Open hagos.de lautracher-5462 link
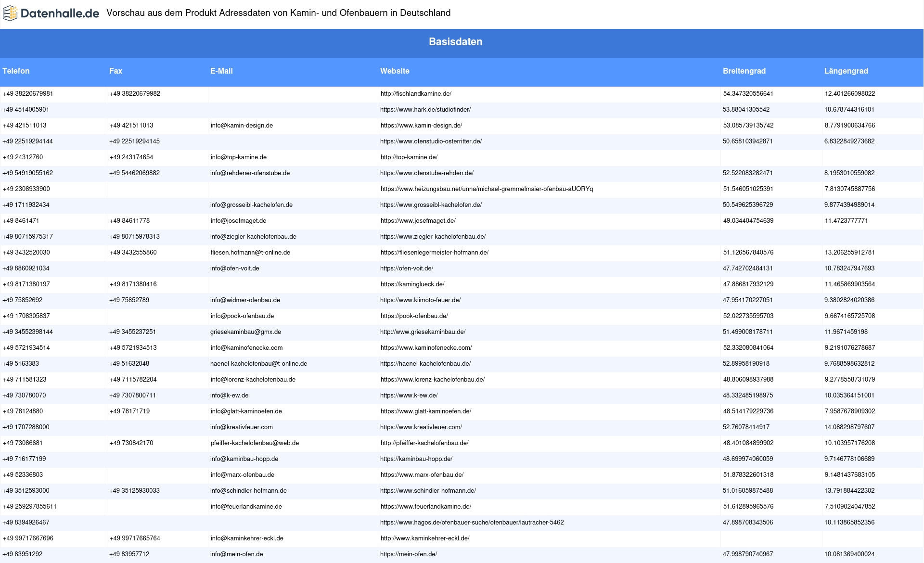Image resolution: width=924 pixels, height=563 pixels. pos(472,523)
